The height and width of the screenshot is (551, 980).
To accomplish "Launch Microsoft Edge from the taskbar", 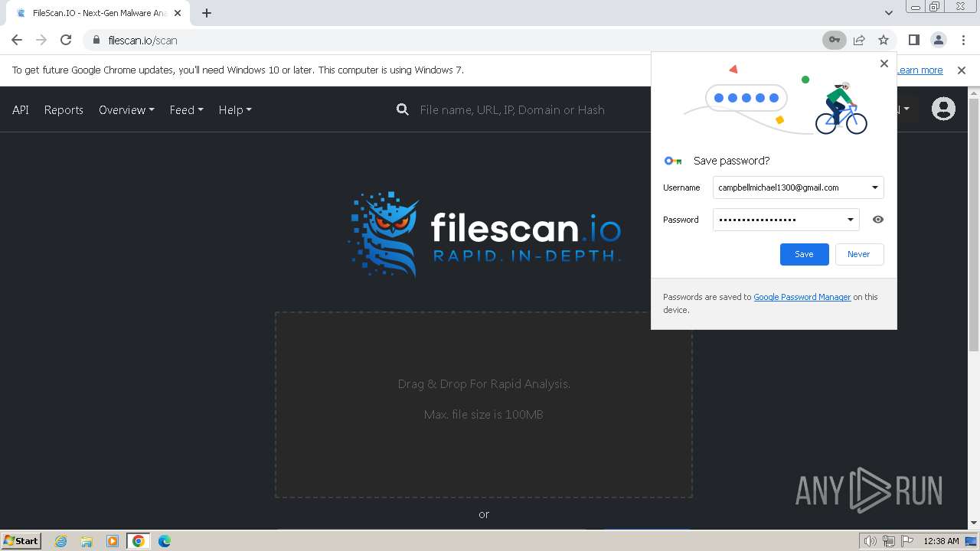I will [165, 541].
